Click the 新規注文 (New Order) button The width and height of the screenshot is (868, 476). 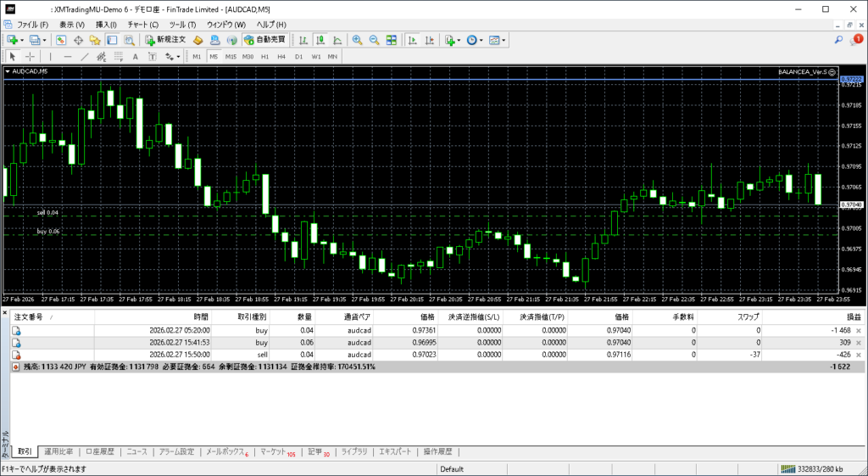(164, 40)
